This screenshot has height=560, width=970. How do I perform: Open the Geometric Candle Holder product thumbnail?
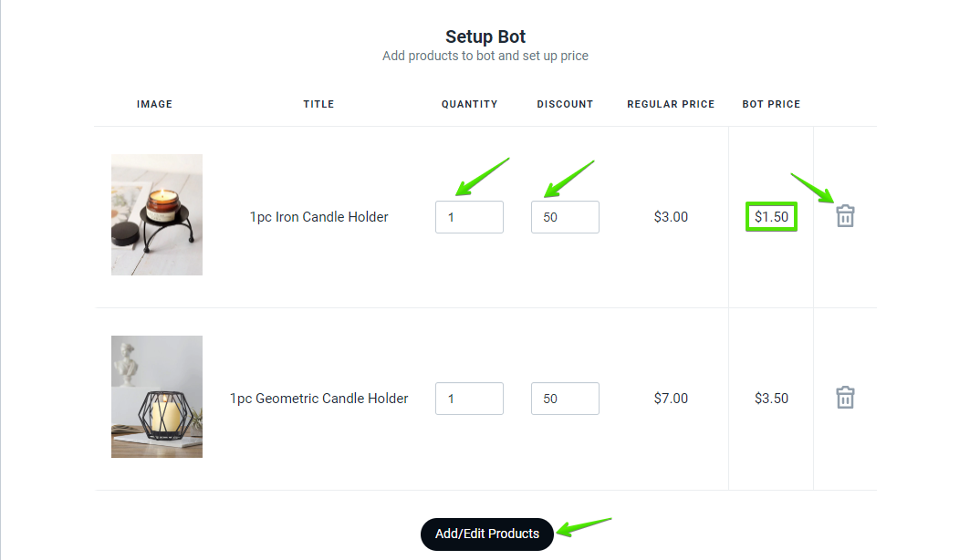pos(157,397)
